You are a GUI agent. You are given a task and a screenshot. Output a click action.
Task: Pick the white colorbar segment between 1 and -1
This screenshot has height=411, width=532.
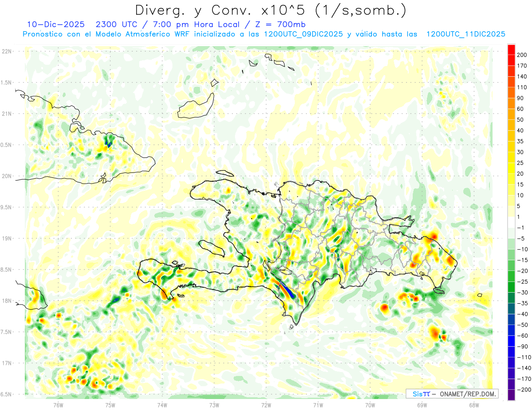pyautogui.click(x=511, y=222)
